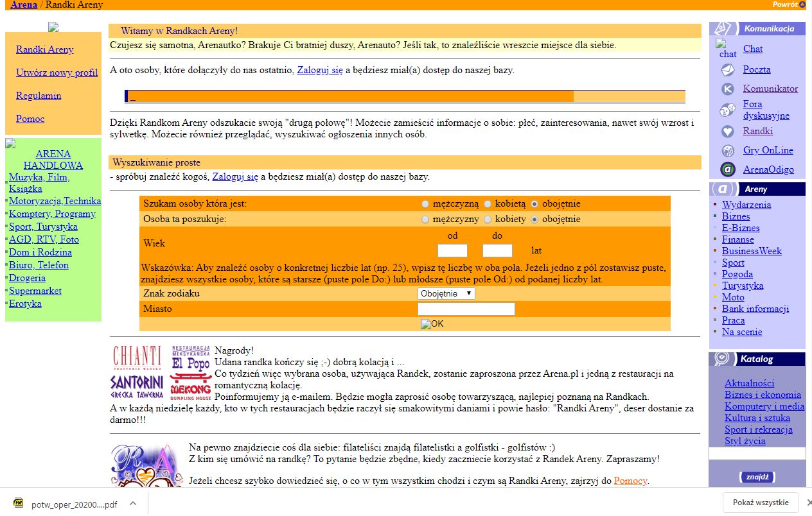Image resolution: width=812 pixels, height=516 pixels.
Task: Select 'obojętnie' in Osoba ta poszukuje row
Action: pyautogui.click(x=534, y=219)
